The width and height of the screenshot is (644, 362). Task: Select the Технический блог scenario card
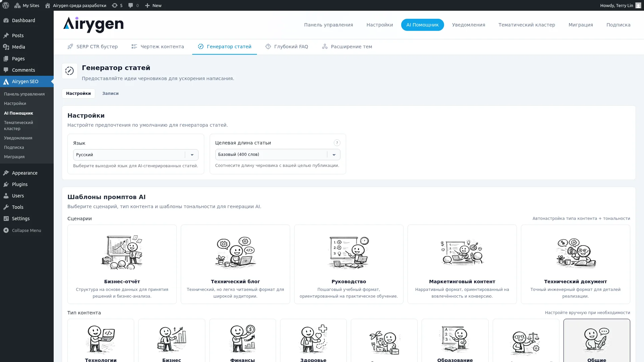[x=235, y=264]
